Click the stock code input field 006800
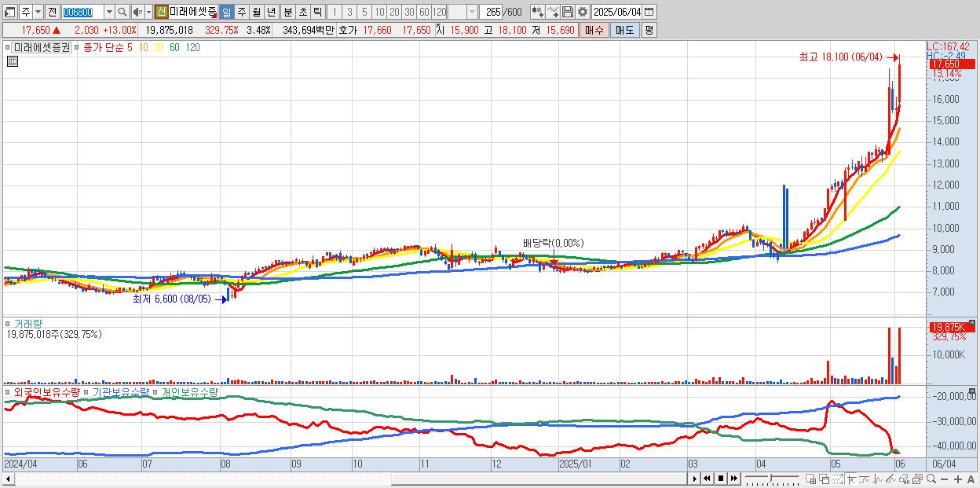The width and height of the screenshot is (980, 488). tap(82, 12)
